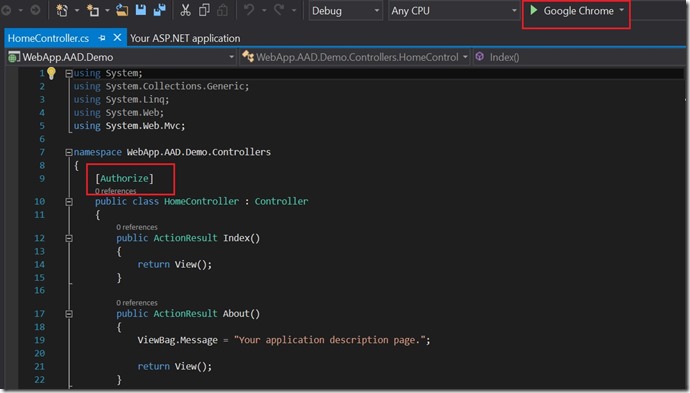Click the 0 references link under Authorize
This screenshot has width=690, height=393.
pos(115,191)
